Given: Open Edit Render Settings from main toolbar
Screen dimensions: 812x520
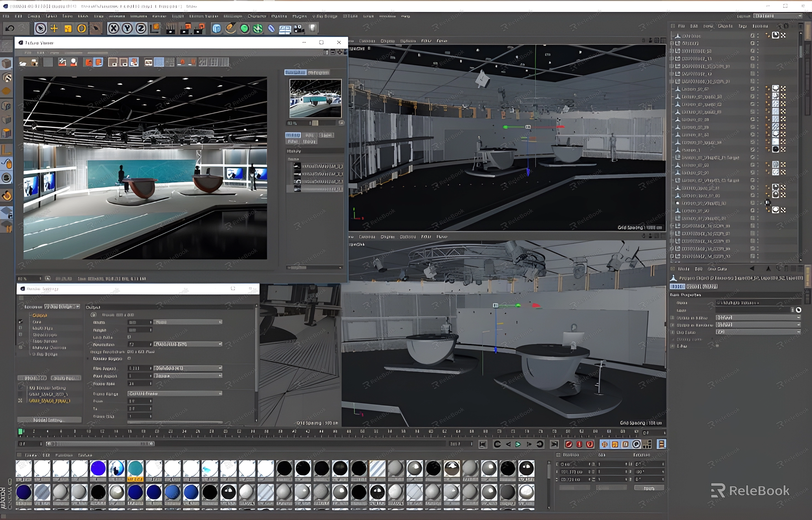Looking at the screenshot, I should 200,29.
